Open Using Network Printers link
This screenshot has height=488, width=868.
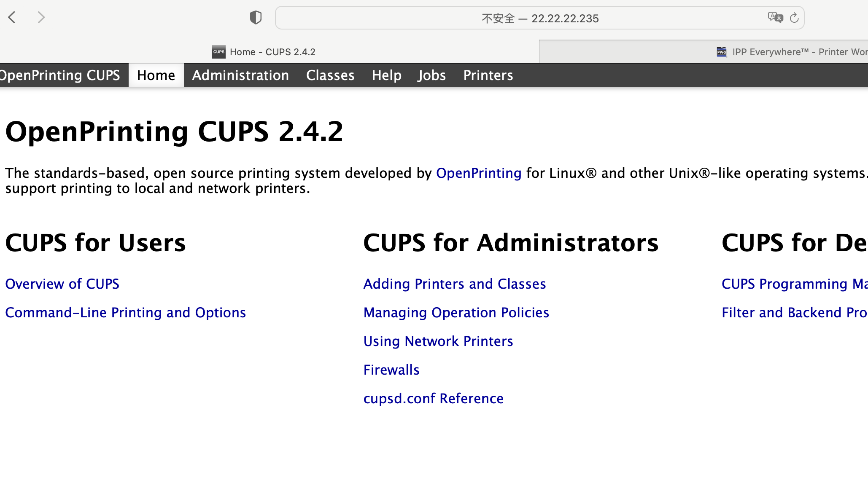[x=438, y=341]
